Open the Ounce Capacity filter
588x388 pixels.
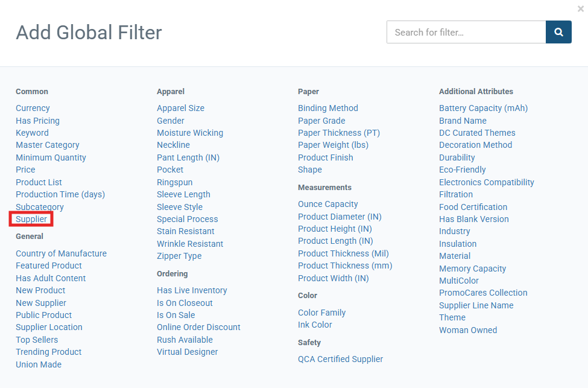(328, 204)
